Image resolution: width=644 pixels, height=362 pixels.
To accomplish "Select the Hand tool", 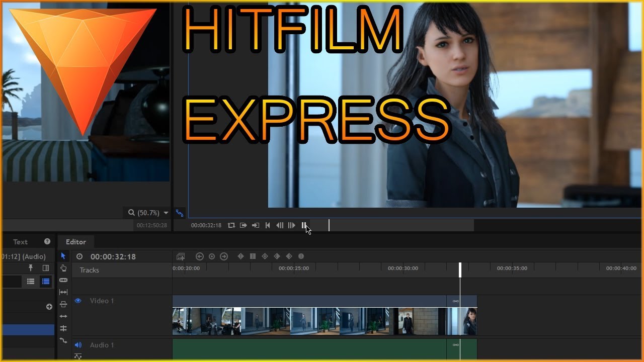I will tap(63, 268).
